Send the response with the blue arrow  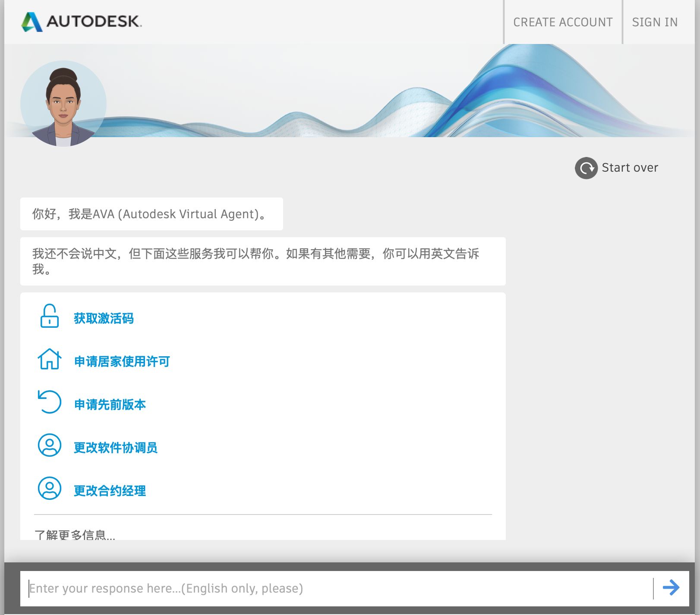tap(671, 587)
